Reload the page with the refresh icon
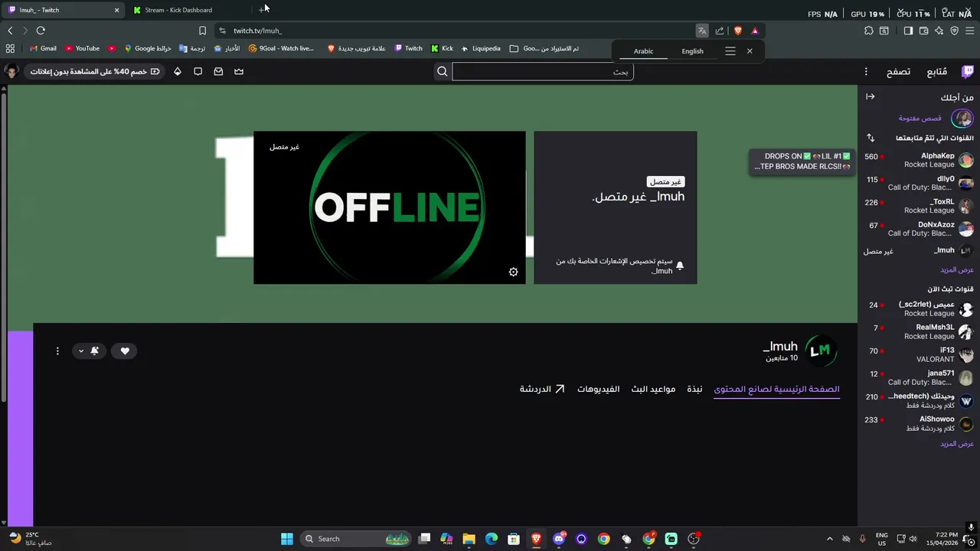The image size is (980, 551). point(41,31)
